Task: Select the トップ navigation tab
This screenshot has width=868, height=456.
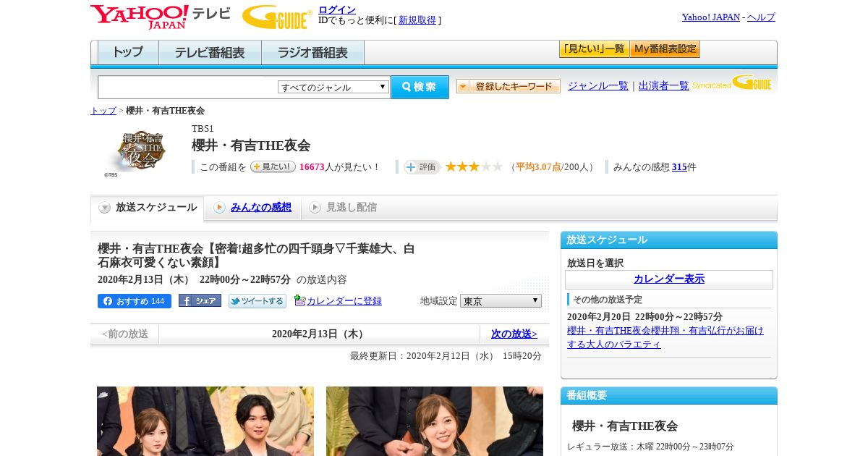Action: 128,53
